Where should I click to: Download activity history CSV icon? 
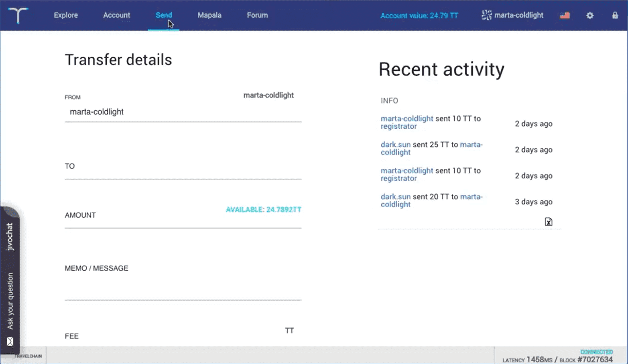(x=549, y=222)
